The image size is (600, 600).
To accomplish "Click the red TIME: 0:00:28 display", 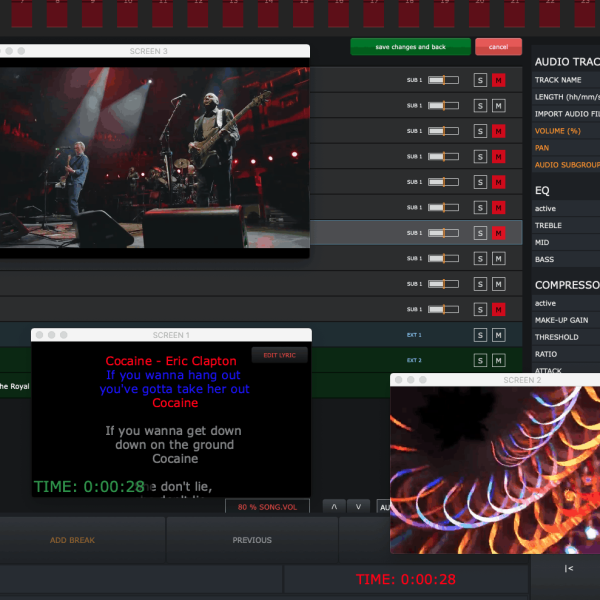I will pos(406,579).
